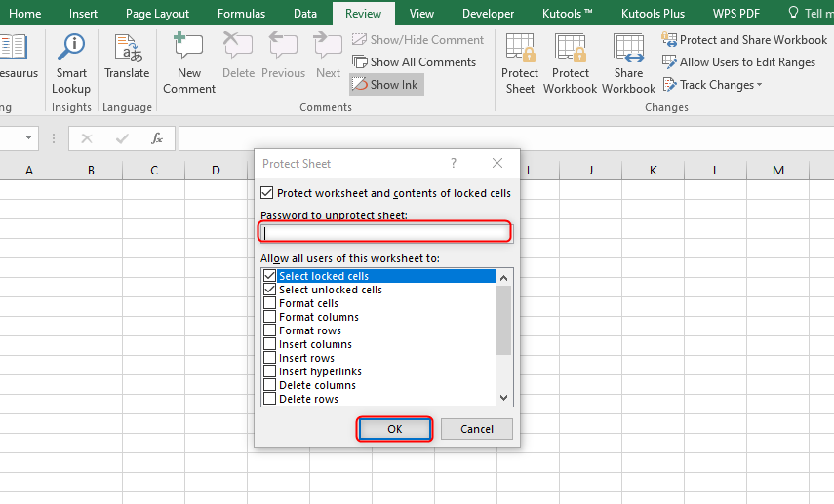Open the Page Layout tab
The image size is (834, 504).
(x=157, y=14)
